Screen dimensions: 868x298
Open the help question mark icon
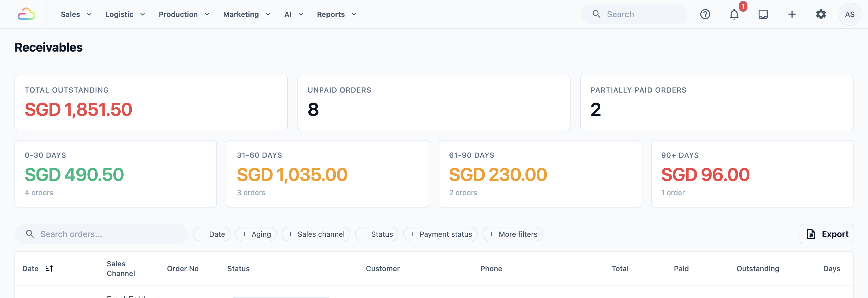[705, 14]
